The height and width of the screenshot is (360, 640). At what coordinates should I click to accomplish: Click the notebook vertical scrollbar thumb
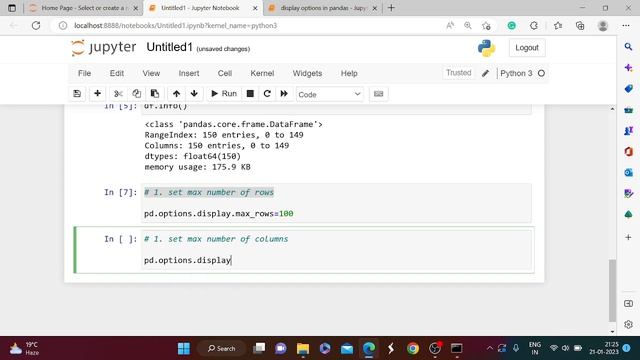tap(612, 291)
